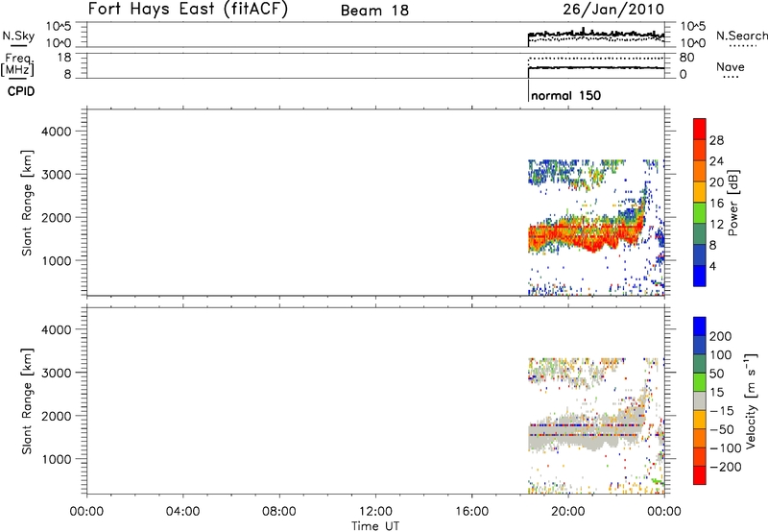This screenshot has width=768, height=532.
Task: Select the solid frequency trace line
Action: point(596,68)
